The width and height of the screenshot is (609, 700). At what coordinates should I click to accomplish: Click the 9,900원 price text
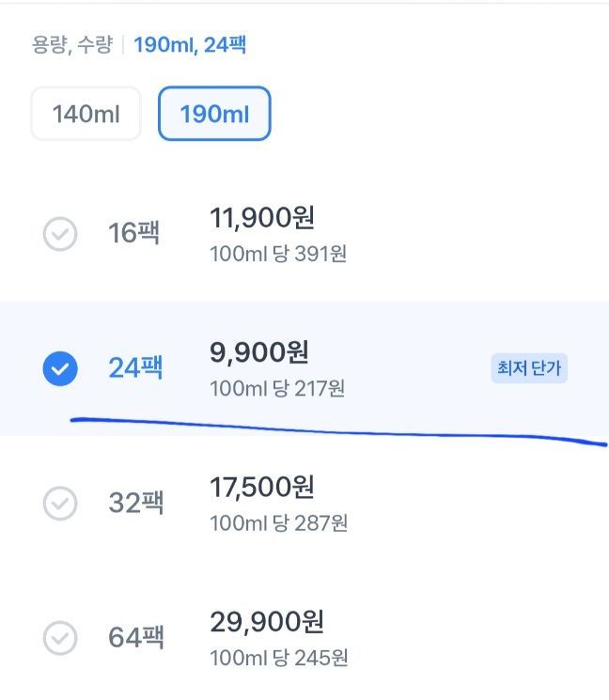pos(258,352)
